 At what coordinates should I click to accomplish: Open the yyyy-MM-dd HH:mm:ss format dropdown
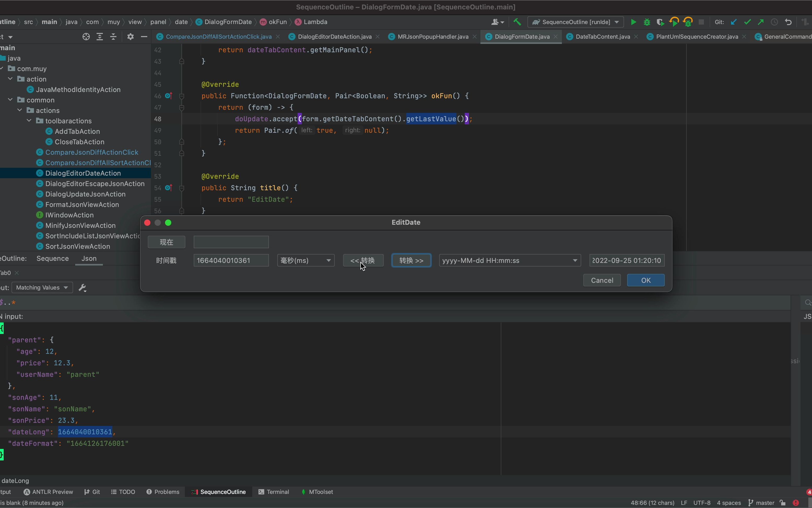click(510, 260)
